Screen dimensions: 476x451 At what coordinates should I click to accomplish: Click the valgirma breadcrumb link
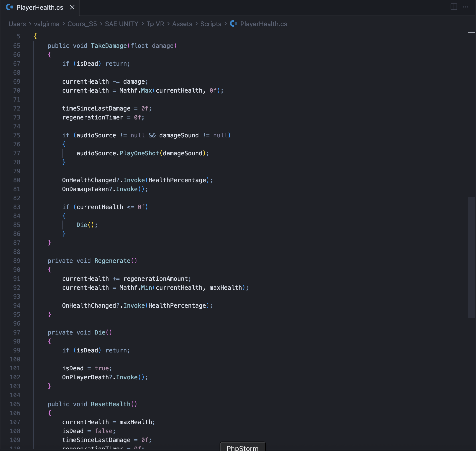click(46, 24)
